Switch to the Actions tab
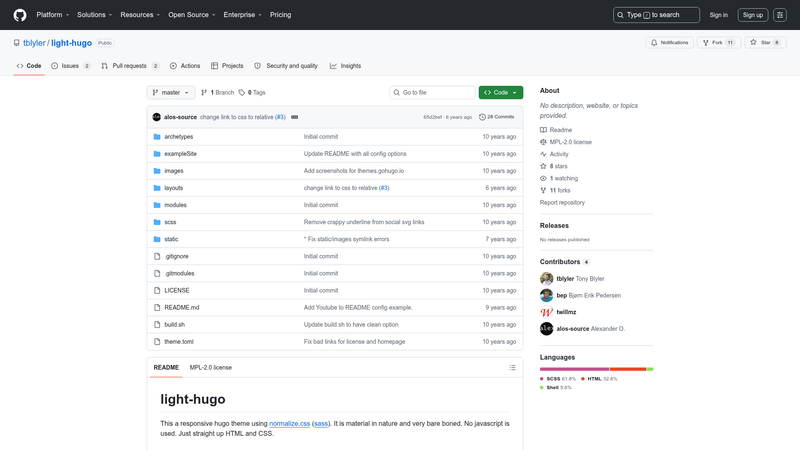The height and width of the screenshot is (450, 800). pos(185,66)
